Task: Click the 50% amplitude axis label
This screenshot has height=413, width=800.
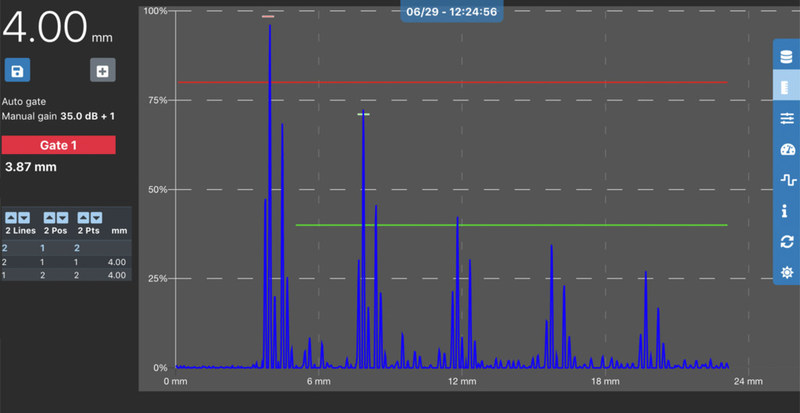Action: tap(158, 189)
